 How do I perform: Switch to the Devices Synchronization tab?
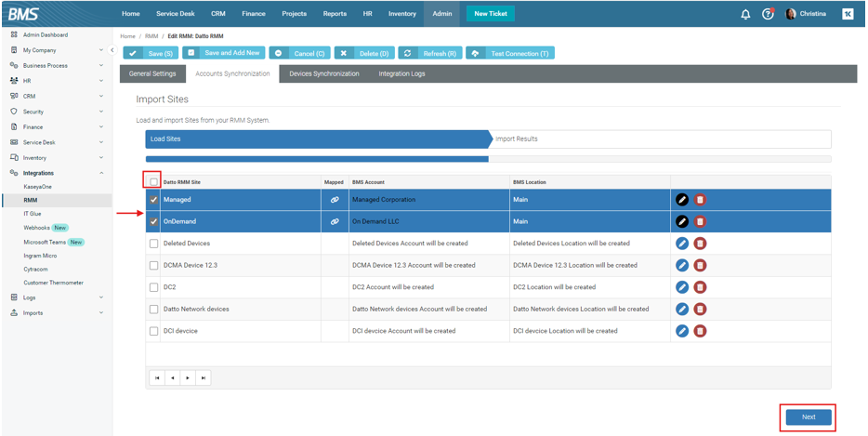click(x=323, y=73)
